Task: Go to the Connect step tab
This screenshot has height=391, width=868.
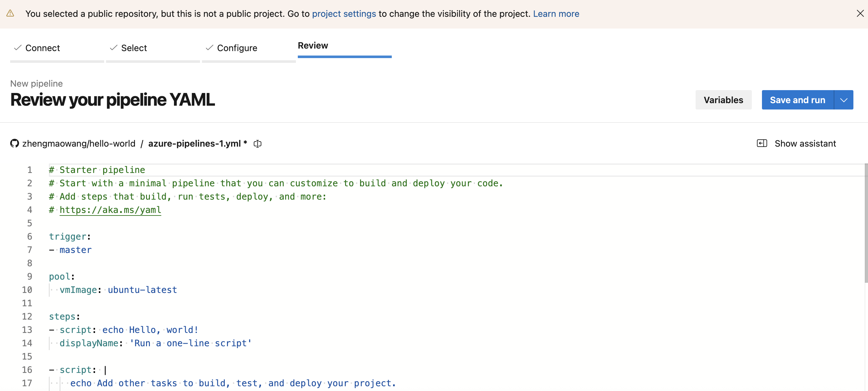Action: [x=43, y=48]
